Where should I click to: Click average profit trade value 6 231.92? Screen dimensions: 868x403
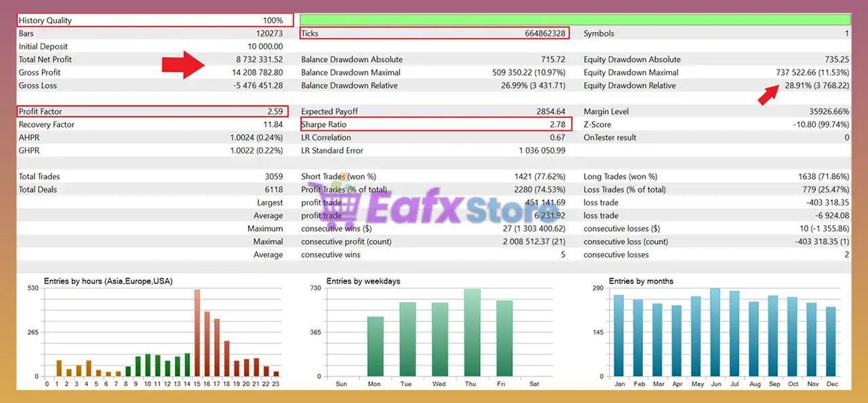tap(550, 216)
